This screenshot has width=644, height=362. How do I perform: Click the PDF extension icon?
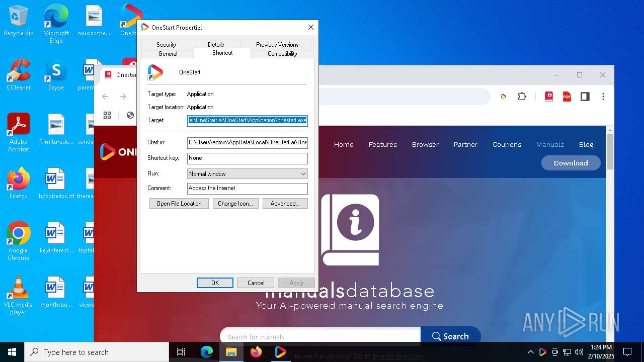point(567,97)
